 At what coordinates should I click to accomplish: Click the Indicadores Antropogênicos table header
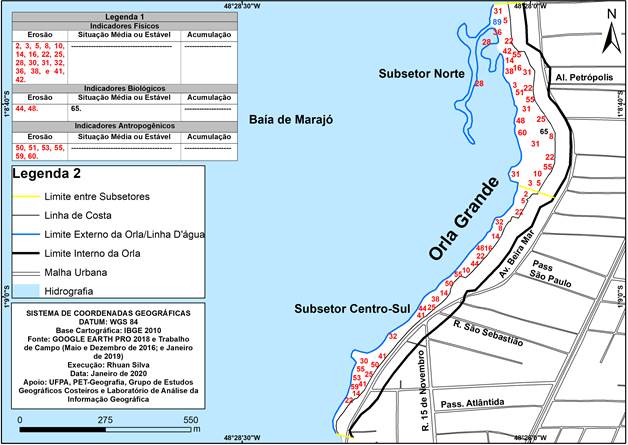pos(120,126)
